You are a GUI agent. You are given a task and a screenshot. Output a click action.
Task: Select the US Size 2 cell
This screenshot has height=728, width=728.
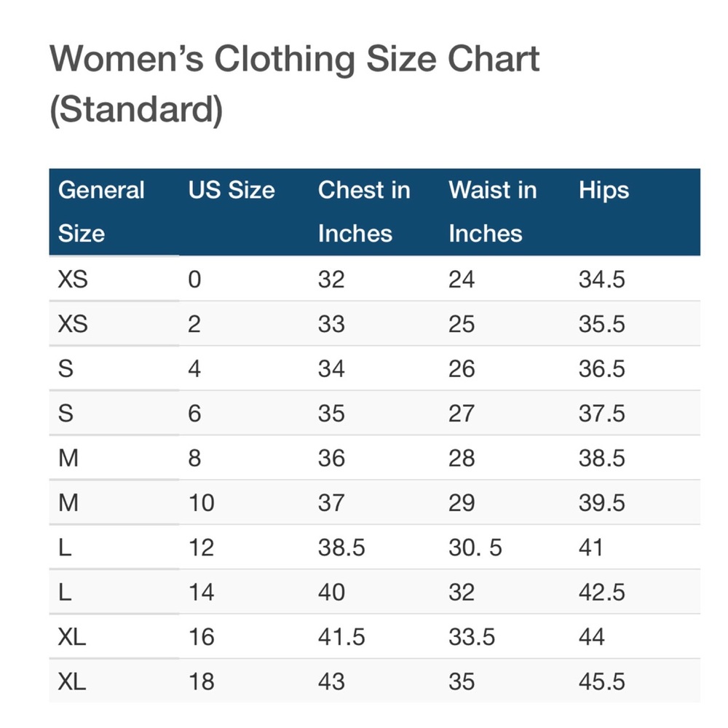point(194,324)
